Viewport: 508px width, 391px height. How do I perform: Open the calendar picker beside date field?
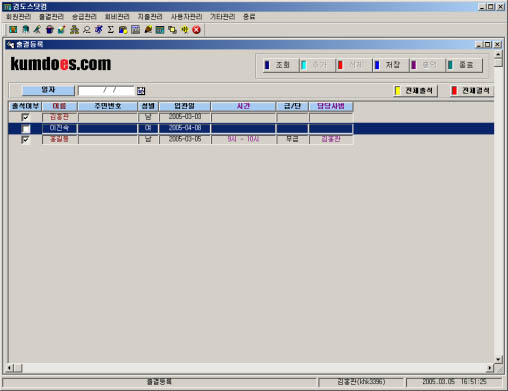(x=141, y=91)
